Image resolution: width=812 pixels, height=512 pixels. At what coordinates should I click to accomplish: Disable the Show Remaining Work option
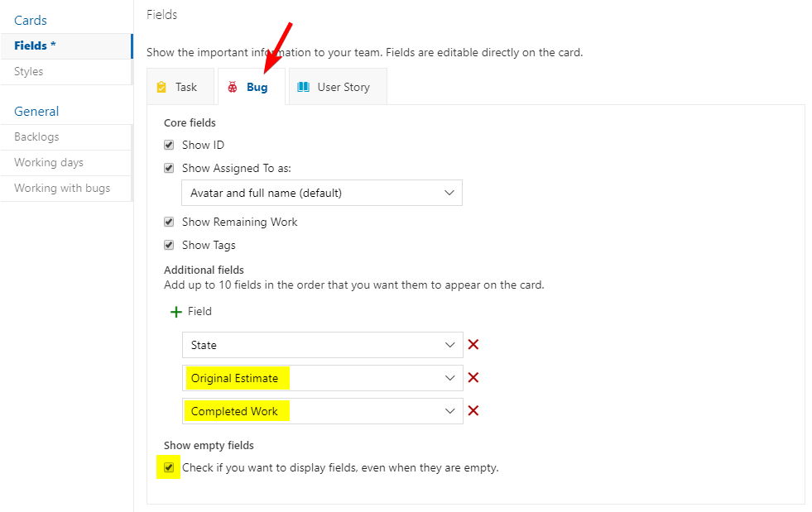[x=169, y=222]
